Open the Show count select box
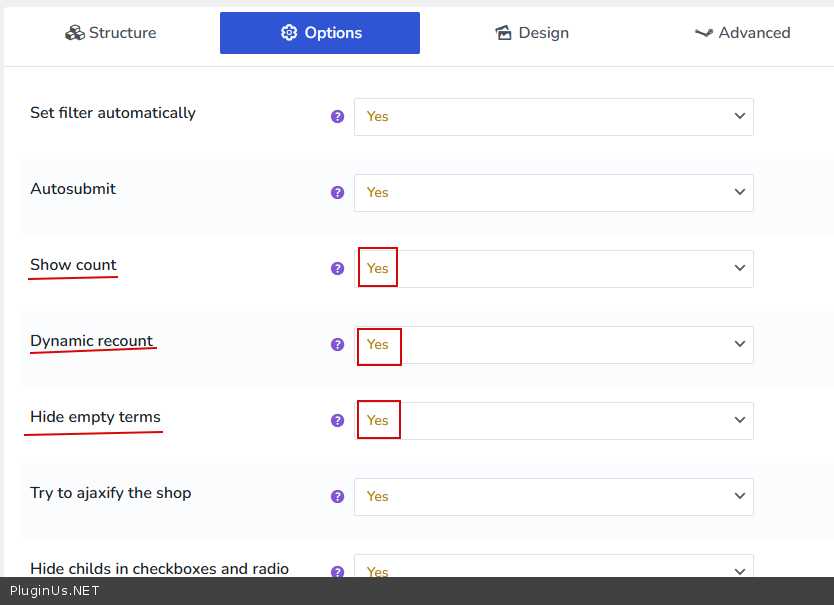This screenshot has height=605, width=834. (x=553, y=268)
